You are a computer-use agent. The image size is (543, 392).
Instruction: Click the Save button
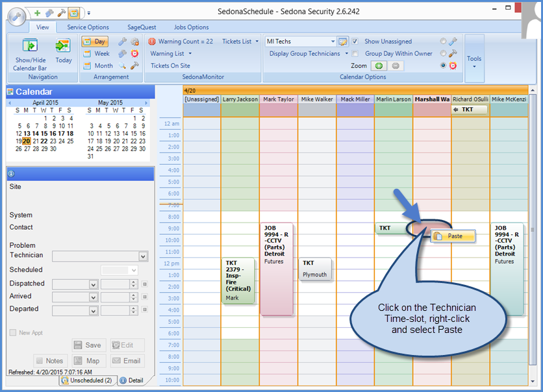[x=88, y=345]
